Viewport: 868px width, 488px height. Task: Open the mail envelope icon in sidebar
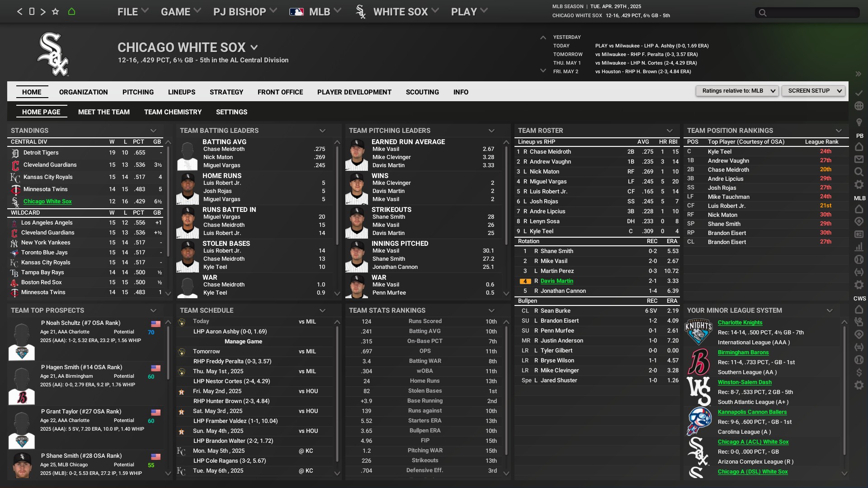[859, 159]
